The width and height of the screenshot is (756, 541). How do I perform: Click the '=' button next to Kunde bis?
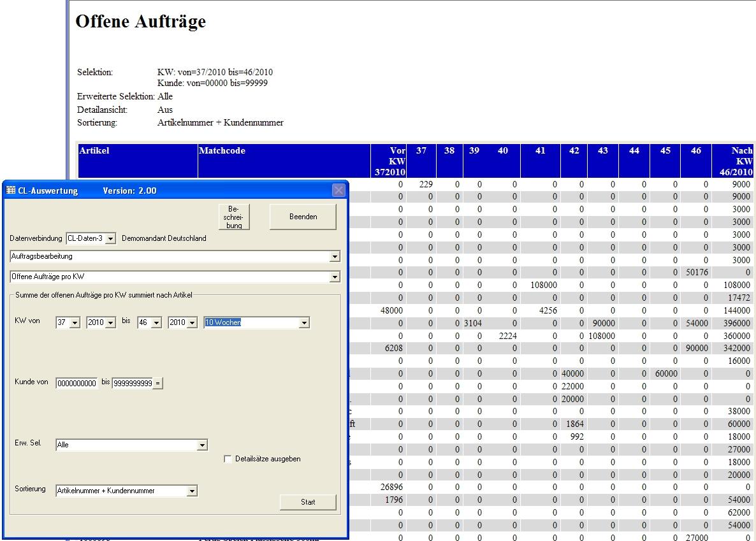point(157,384)
